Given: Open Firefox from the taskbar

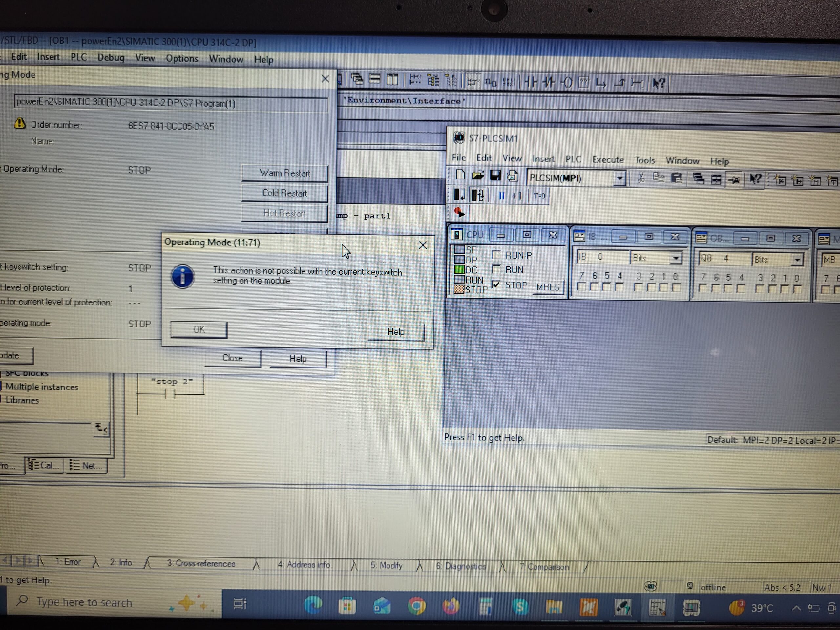Looking at the screenshot, I should 451,606.
